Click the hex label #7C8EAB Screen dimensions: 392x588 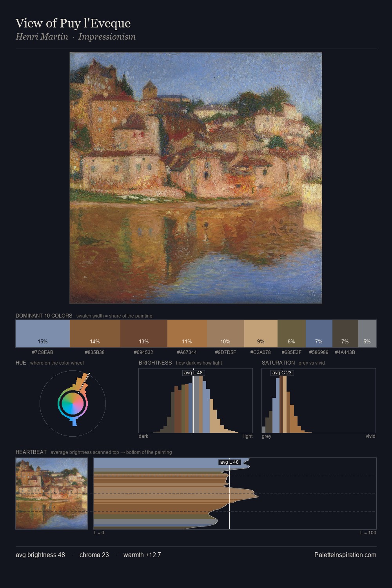tap(43, 352)
